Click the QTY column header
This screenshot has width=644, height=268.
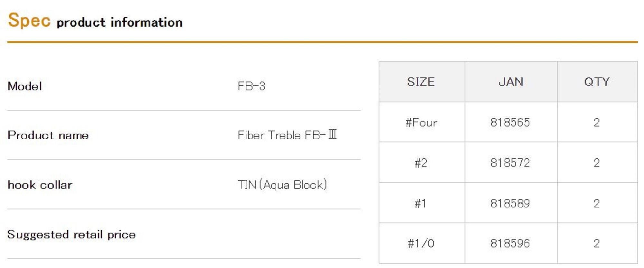597,82
